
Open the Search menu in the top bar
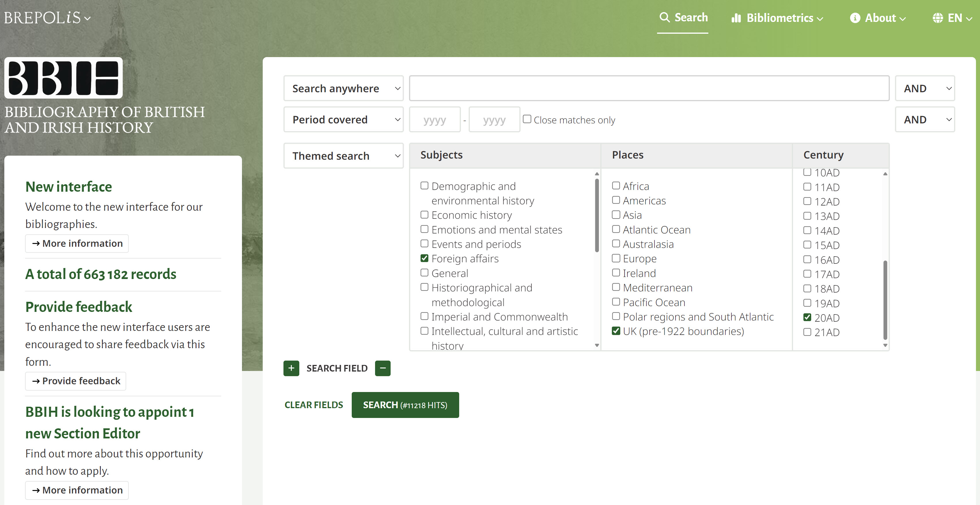click(684, 17)
